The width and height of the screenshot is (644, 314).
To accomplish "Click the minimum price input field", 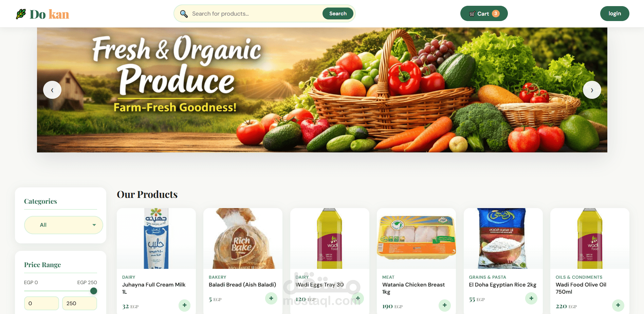I will [41, 303].
